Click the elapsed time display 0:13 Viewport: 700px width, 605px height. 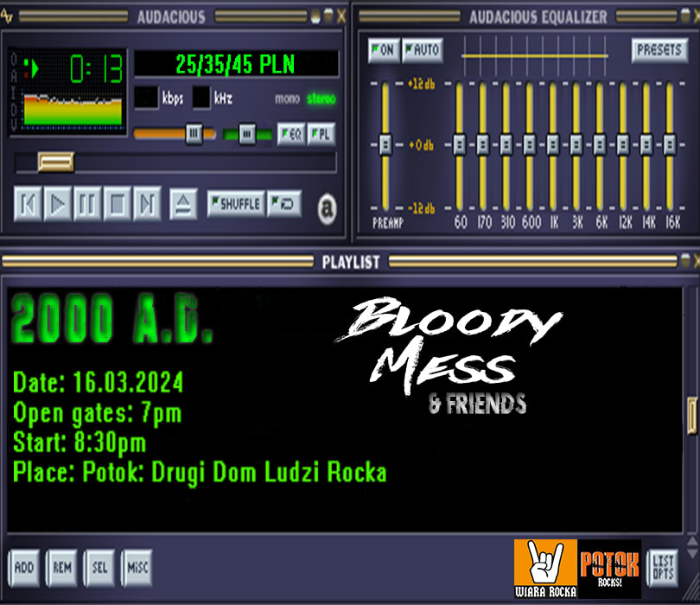click(96, 69)
